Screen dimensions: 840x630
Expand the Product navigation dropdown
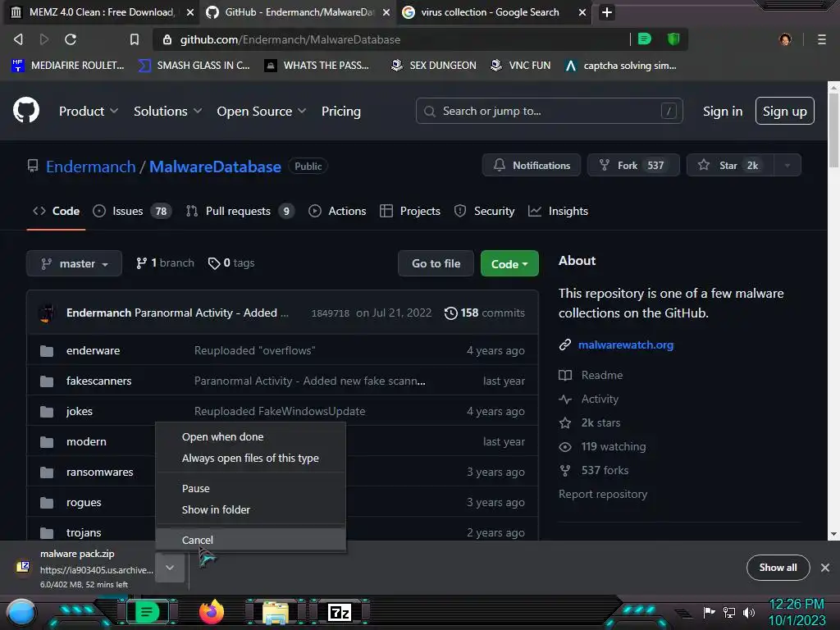tap(89, 111)
